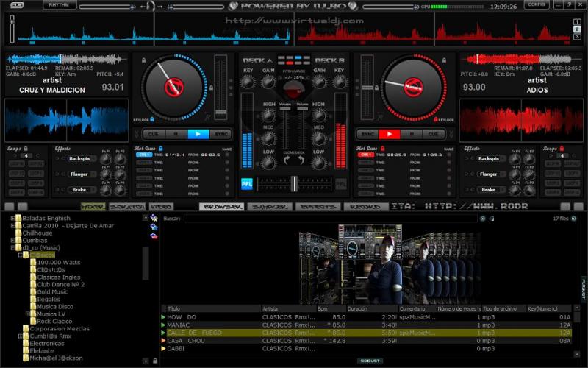Click lock icon beside Deck A pitch fader
This screenshot has width=588, height=368.
[x=211, y=88]
